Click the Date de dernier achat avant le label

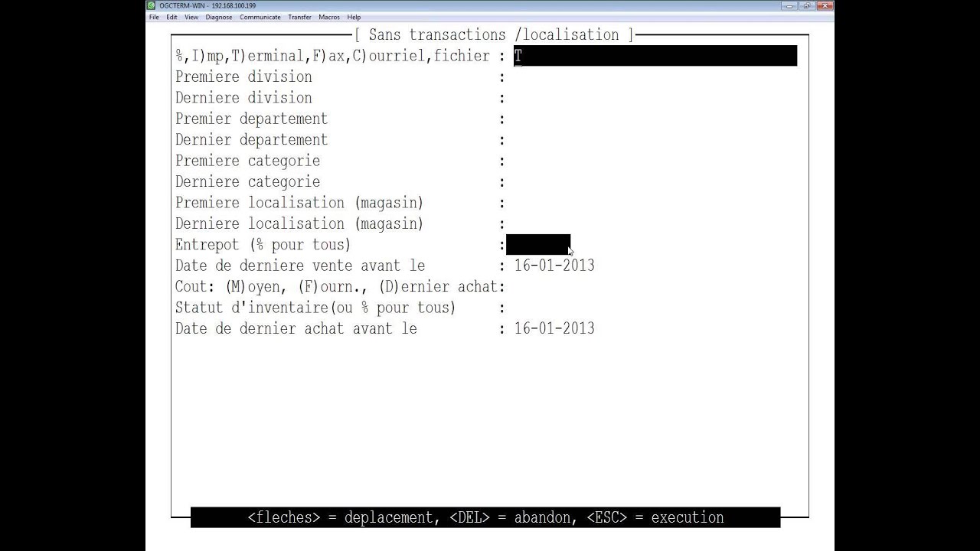(296, 329)
